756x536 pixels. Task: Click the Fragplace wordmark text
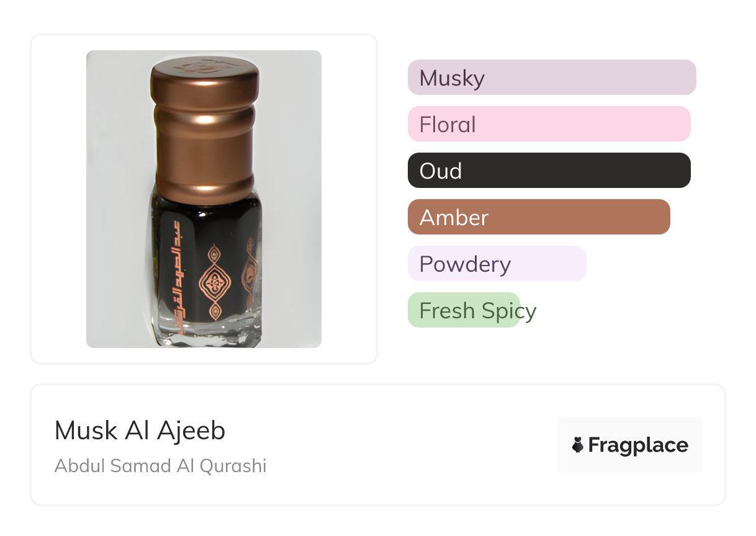point(637,445)
